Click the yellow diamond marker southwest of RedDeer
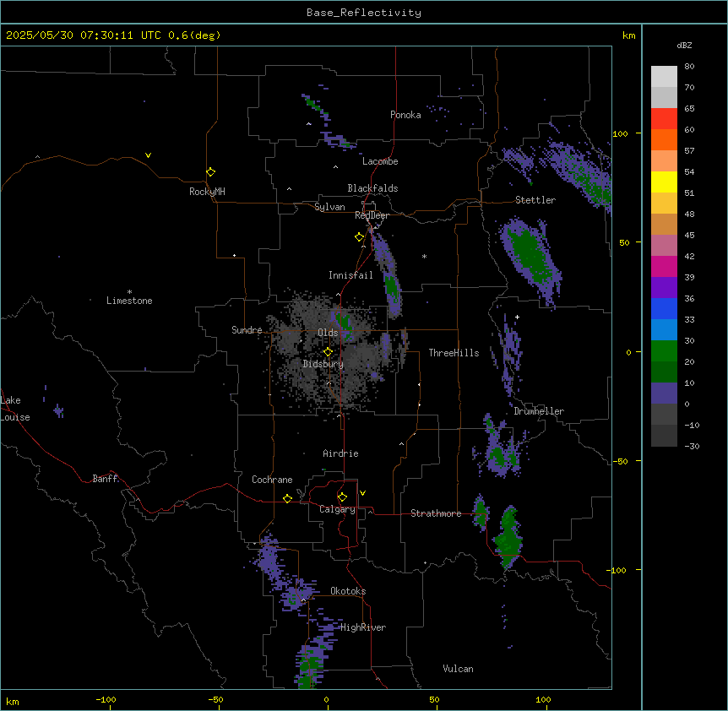This screenshot has width=728, height=711. (x=359, y=237)
